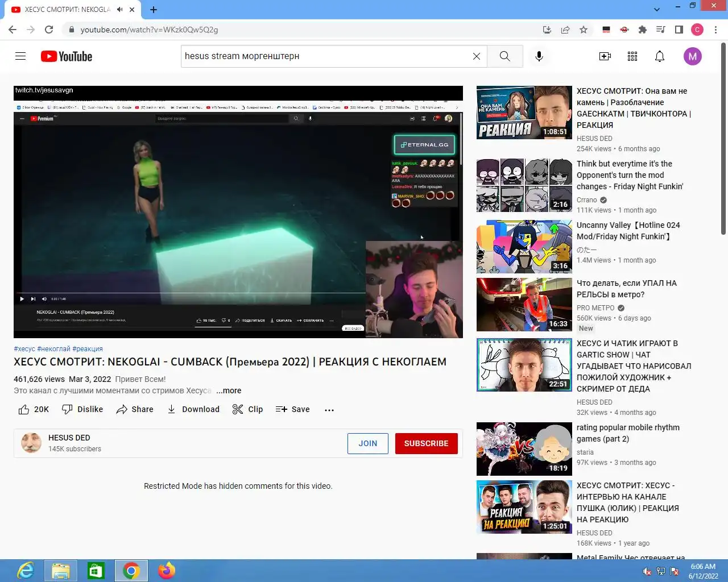Screen dimensions: 728x582
Task: Open the GARTIC SHOW video thumbnail
Action: click(x=524, y=365)
